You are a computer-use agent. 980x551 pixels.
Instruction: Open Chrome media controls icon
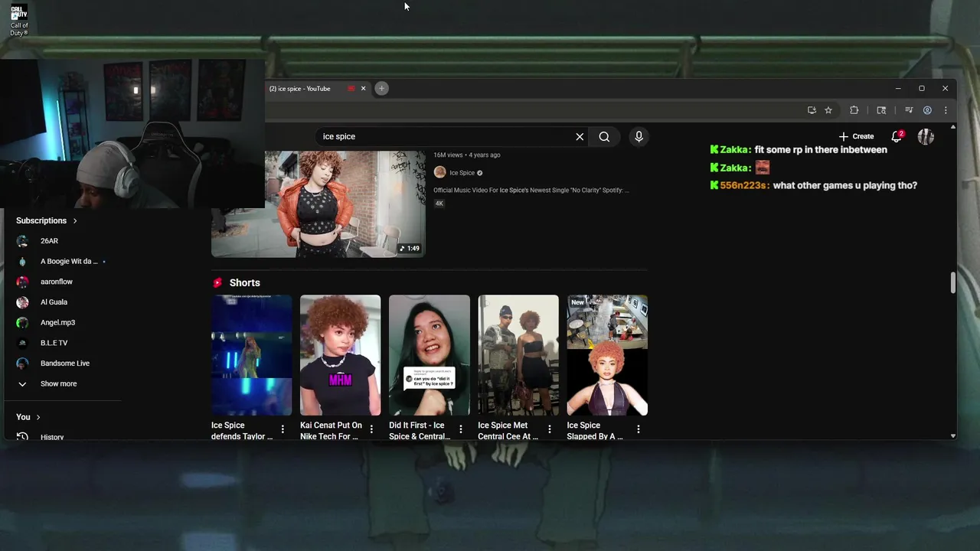point(909,110)
